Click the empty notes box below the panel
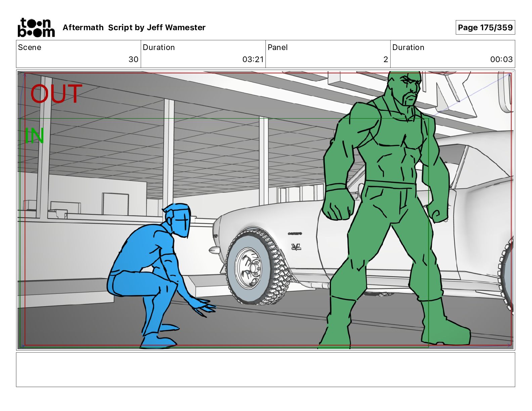Viewport: 532px width, 411px height. tap(265, 369)
